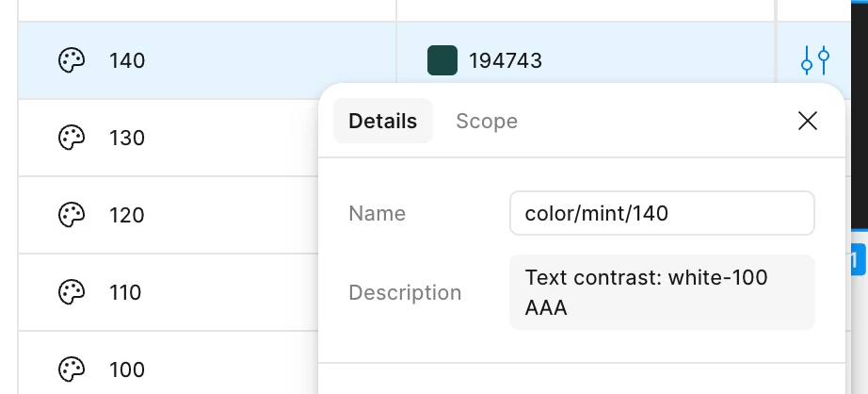Click the Name label in details panel
Screen dimensions: 868x394
377,213
